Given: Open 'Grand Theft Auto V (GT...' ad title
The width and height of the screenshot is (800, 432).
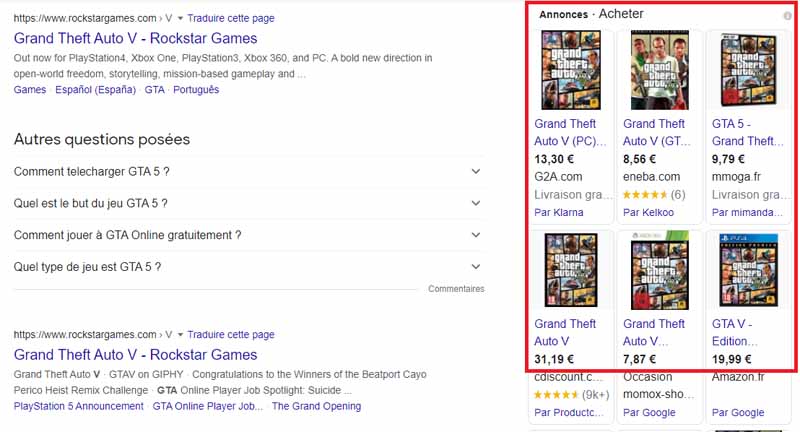Looking at the screenshot, I should point(657,133).
